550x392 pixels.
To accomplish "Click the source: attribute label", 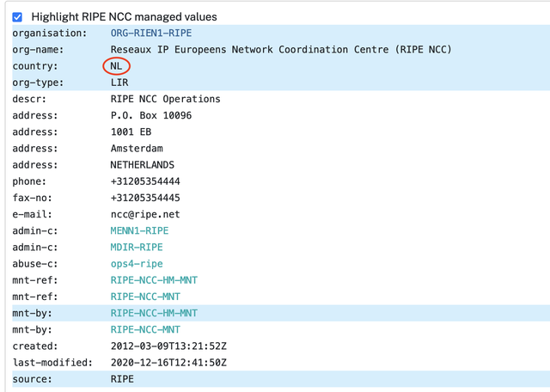I will [33, 379].
